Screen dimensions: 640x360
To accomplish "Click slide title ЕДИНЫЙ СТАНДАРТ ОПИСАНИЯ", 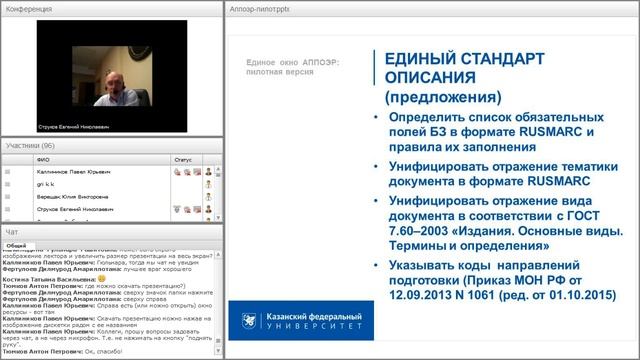I will 464,68.
